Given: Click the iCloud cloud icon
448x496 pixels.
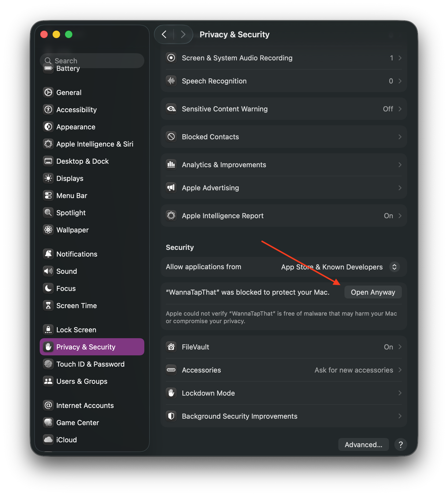Looking at the screenshot, I should (48, 440).
